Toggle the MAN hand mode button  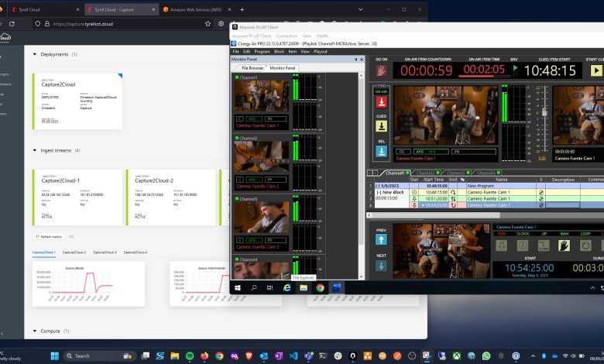coord(565,245)
